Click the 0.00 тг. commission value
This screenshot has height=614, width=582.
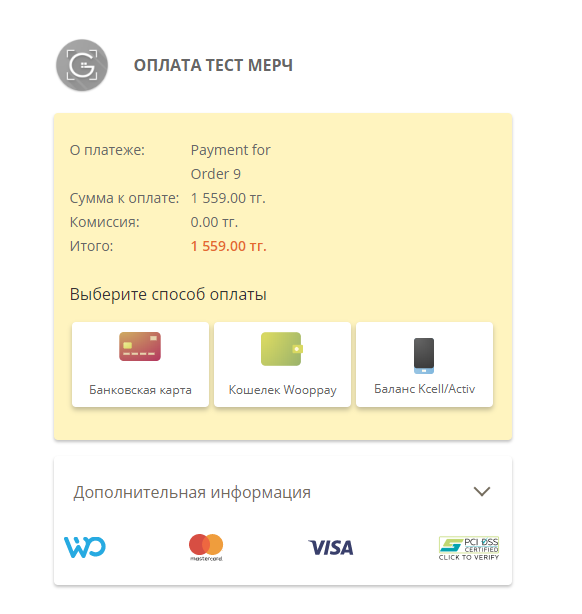(214, 222)
